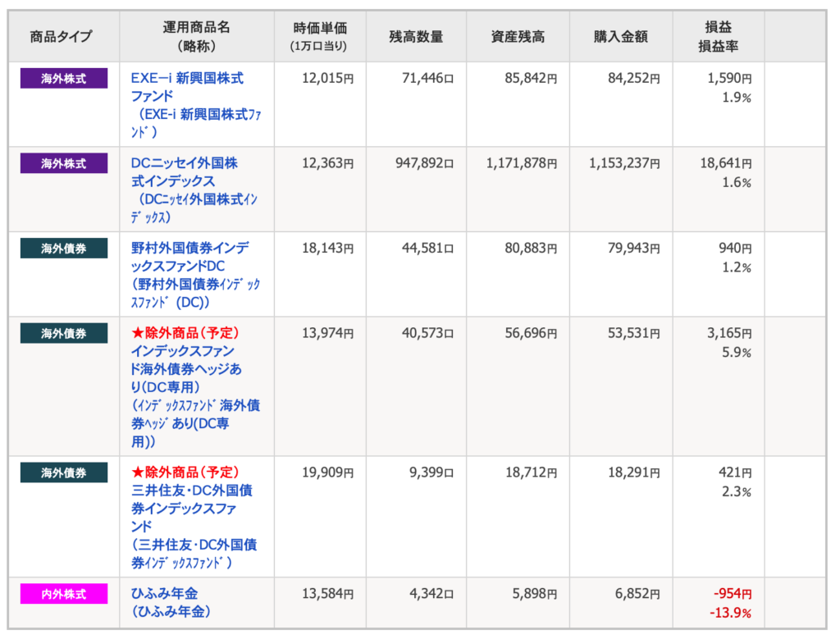840x639 pixels.
Task: Select the unit price 12,363円
Action: [328, 163]
